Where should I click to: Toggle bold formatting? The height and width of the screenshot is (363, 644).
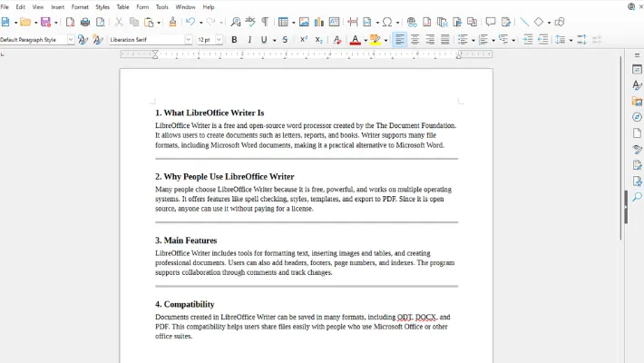[x=234, y=39]
